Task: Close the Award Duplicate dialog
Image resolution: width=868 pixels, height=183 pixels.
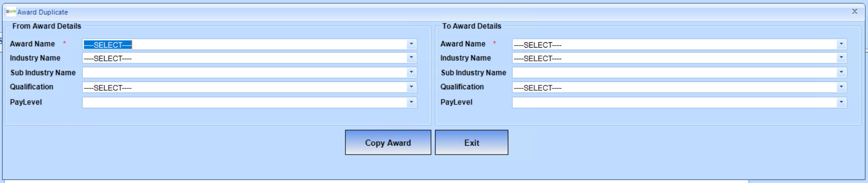Action: [x=855, y=11]
